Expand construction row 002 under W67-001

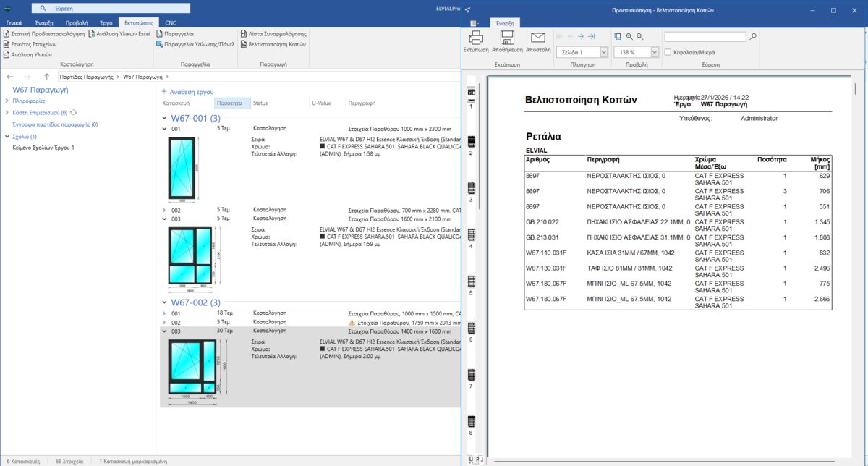coord(165,210)
